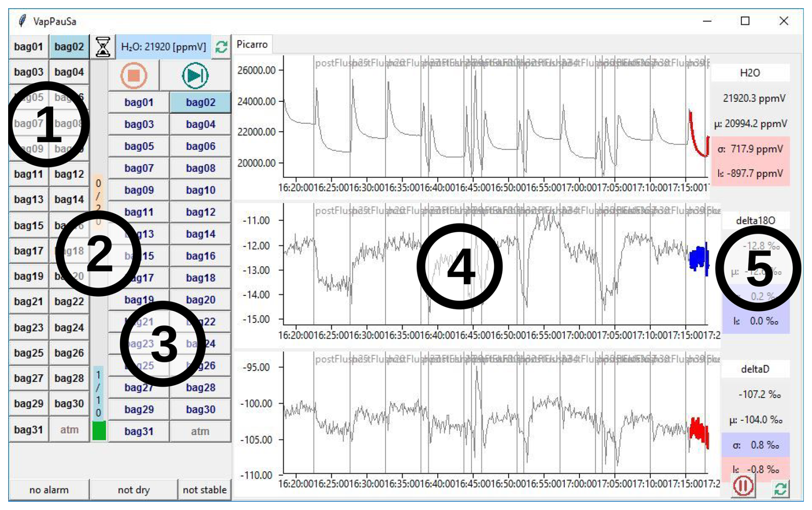
Task: Toggle the atm button in left panel
Action: click(69, 430)
